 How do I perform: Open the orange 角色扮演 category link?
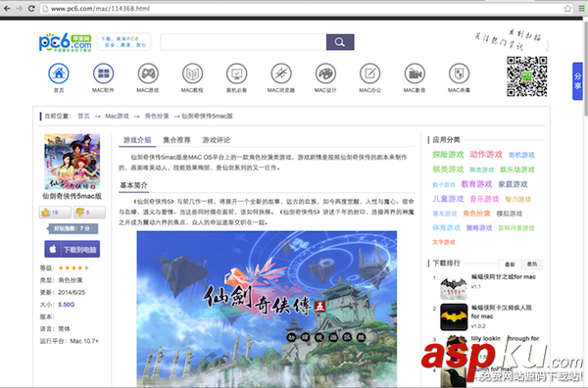coord(476,214)
